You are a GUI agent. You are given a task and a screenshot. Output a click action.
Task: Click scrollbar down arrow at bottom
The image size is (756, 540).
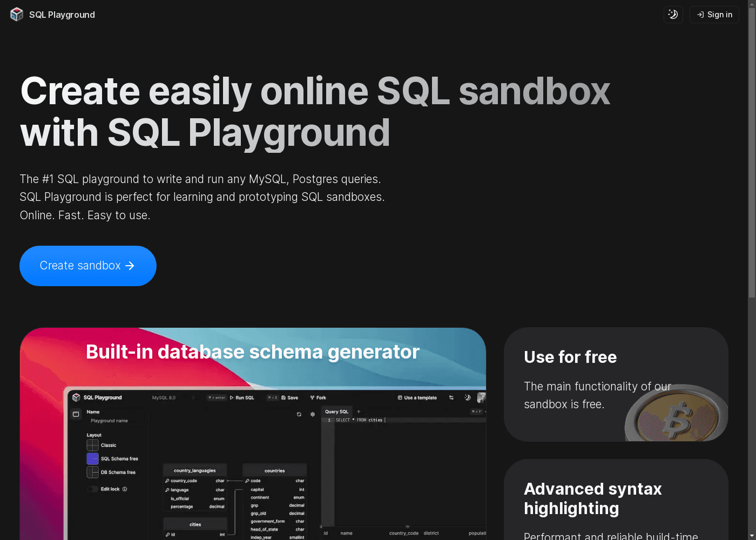tap(752, 536)
